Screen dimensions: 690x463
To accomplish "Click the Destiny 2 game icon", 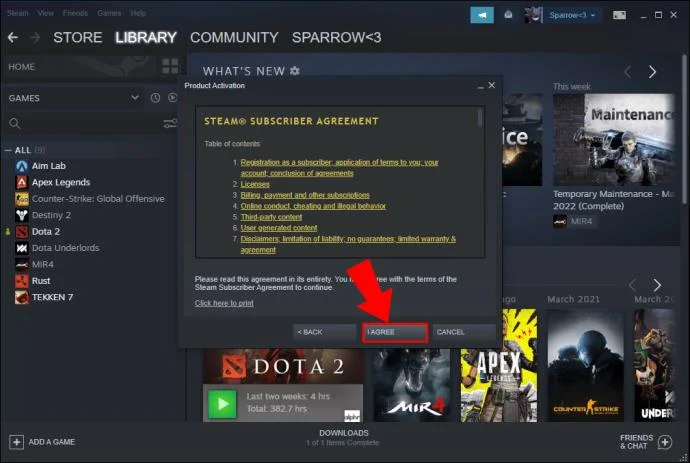I will 22,215.
